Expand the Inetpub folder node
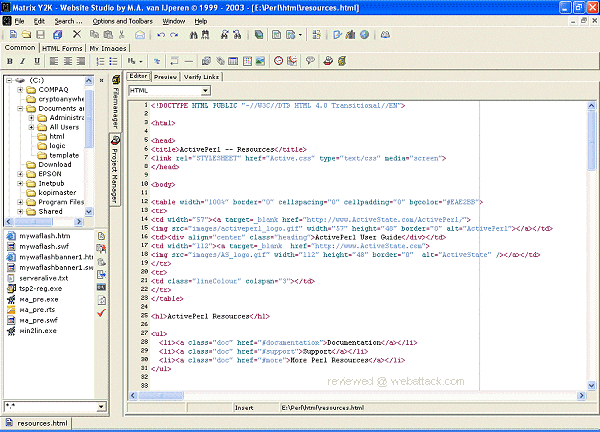This screenshot has height=432, width=600. click(20, 183)
